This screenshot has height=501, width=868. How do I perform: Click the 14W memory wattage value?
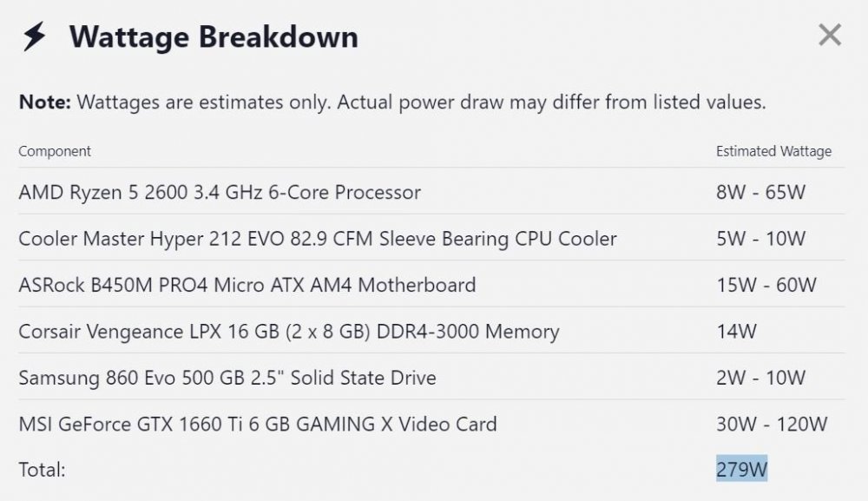(x=736, y=331)
